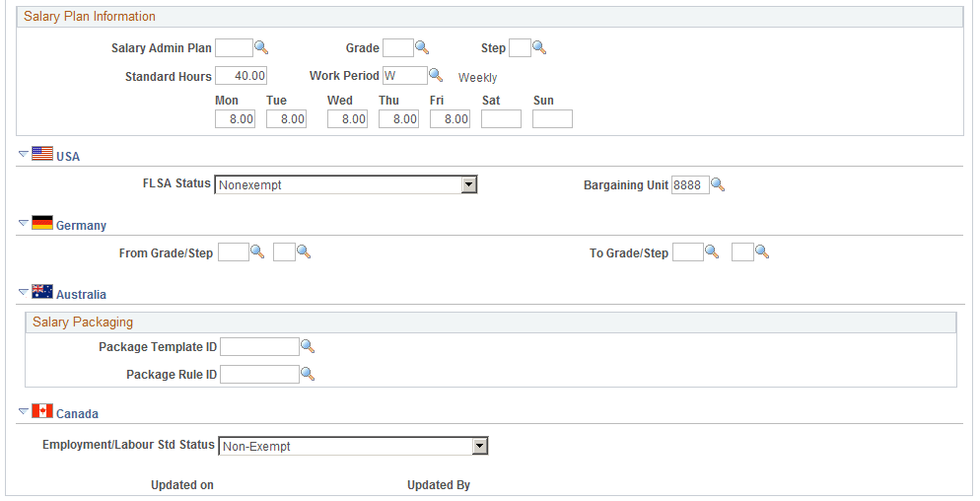Focus the Step input field
The width and height of the screenshot is (980, 501).
[x=520, y=47]
